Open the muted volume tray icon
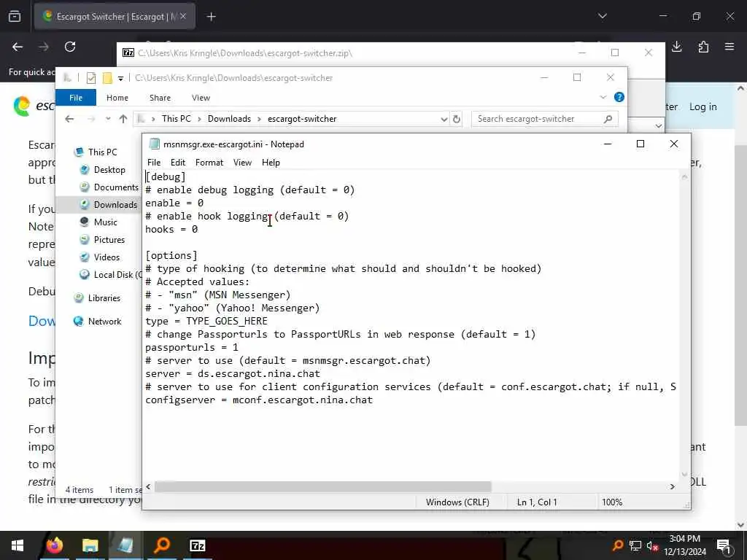Screen dimensions: 747x560 click(x=653, y=545)
